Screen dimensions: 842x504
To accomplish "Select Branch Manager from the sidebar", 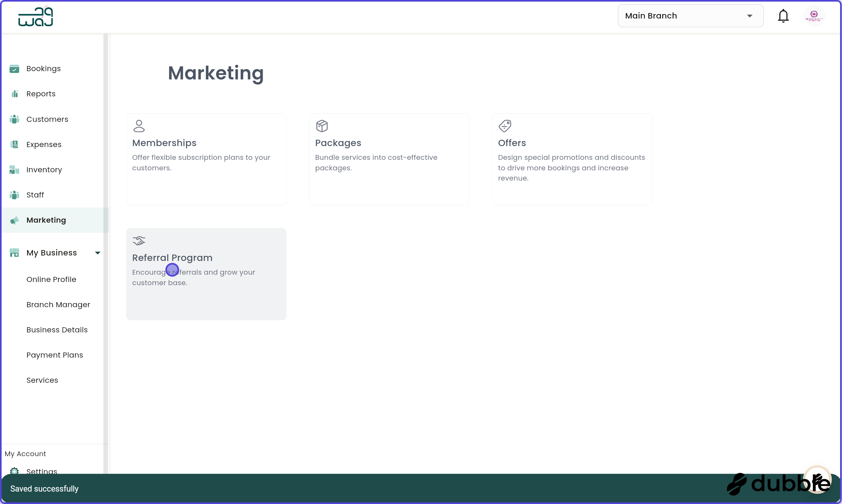I will point(58,304).
